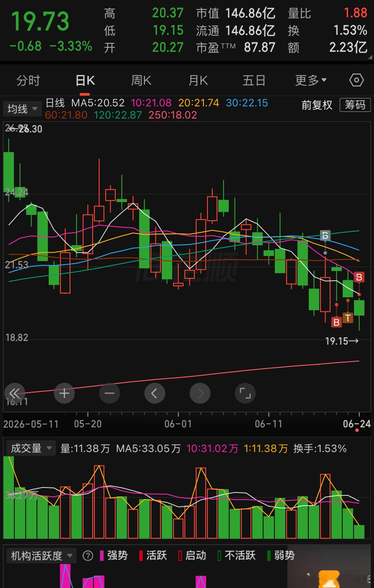Tap the 10:21.08 moving average label

(151, 103)
